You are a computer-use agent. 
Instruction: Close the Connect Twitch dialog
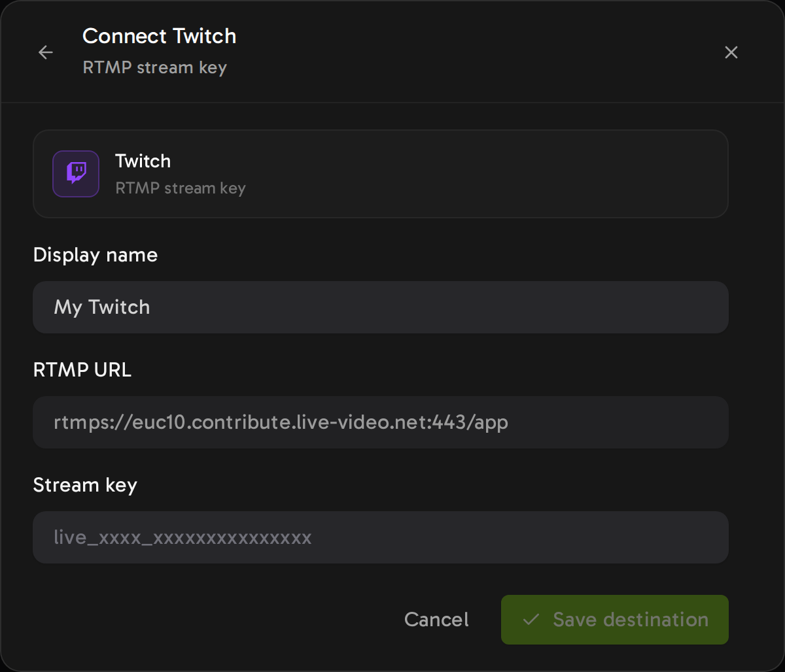[x=731, y=52]
